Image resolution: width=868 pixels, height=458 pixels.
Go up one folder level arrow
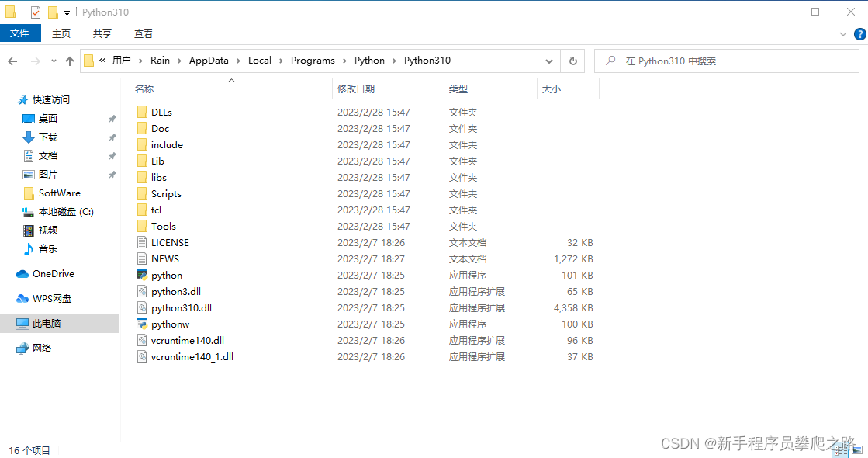(x=70, y=61)
